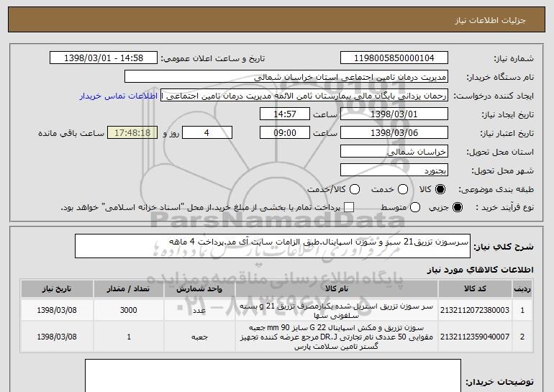Open اطلاعات تماس خریدار link
This screenshot has width=554, height=392.
(119, 96)
